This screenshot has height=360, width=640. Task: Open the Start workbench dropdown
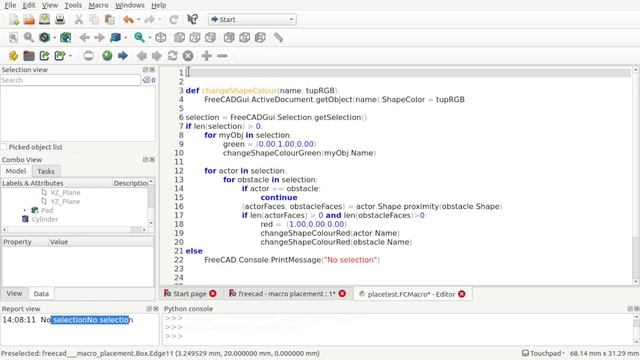[x=252, y=19]
